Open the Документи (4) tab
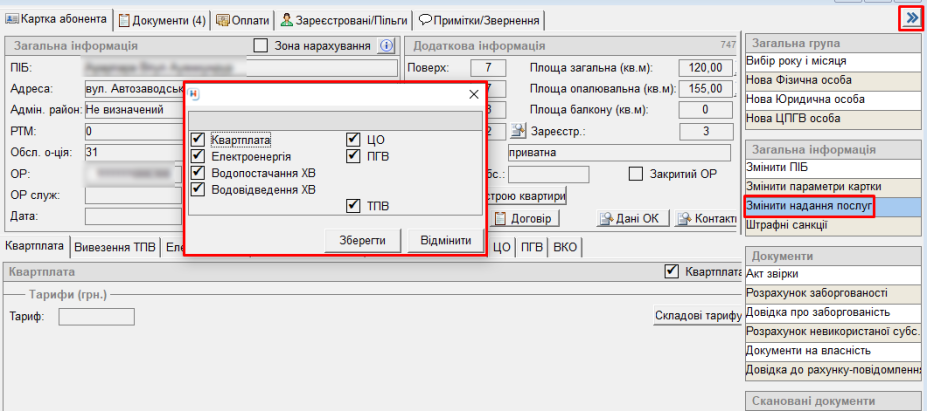 tap(162, 19)
